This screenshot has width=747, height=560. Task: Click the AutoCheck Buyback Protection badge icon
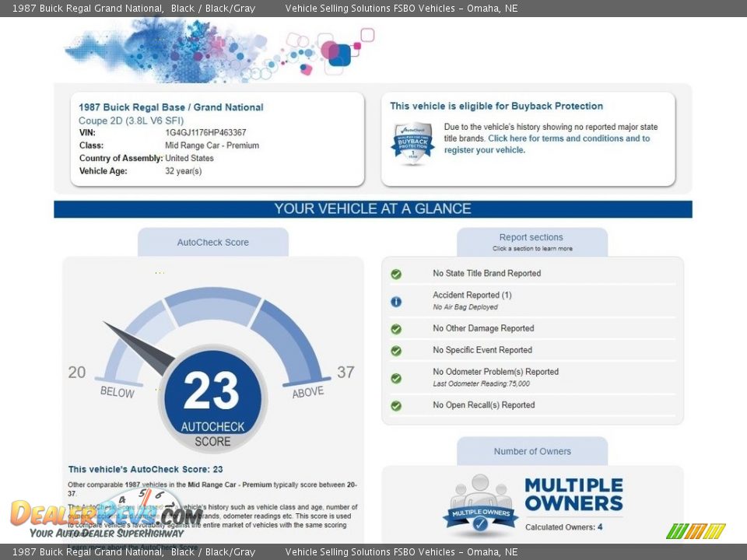click(413, 143)
